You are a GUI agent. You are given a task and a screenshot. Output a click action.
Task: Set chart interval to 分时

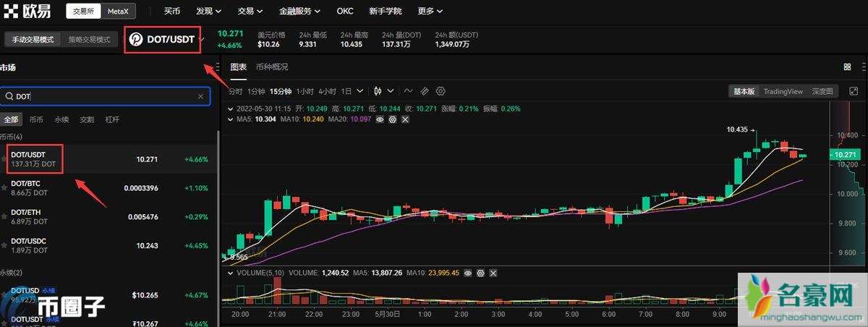[236, 91]
